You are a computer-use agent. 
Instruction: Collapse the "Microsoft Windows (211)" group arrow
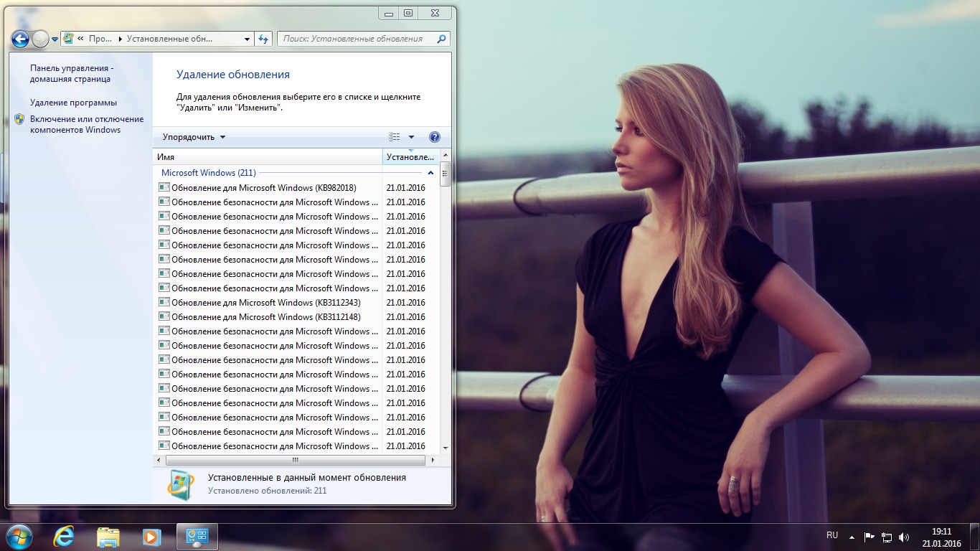[x=430, y=173]
